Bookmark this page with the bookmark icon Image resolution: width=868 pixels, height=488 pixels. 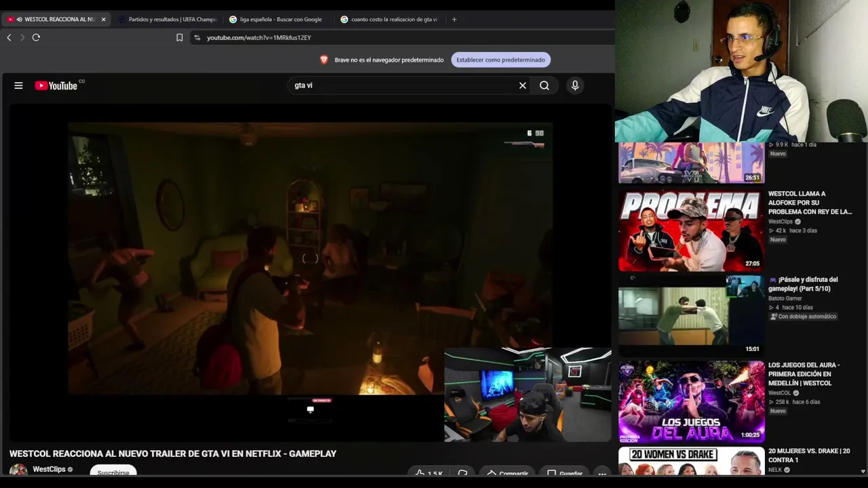point(180,38)
